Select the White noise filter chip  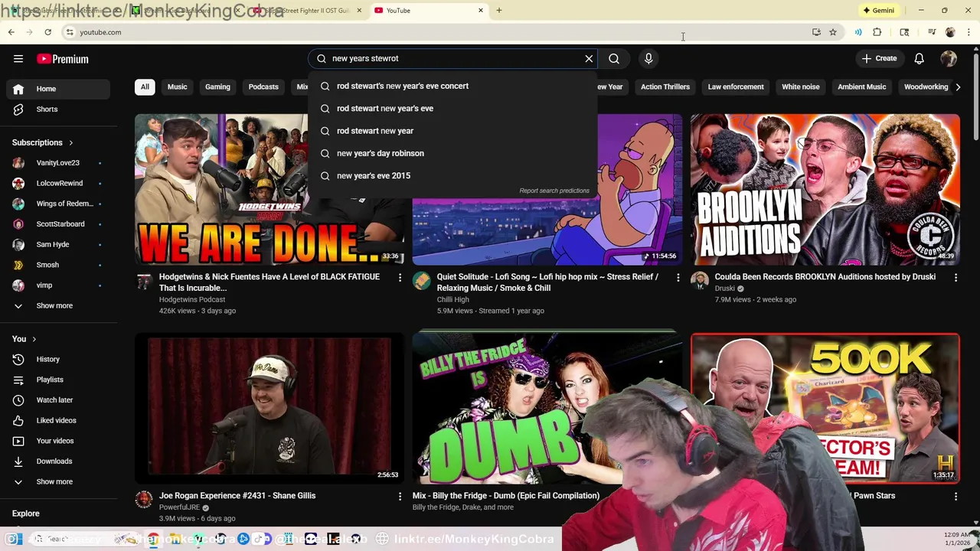(801, 86)
